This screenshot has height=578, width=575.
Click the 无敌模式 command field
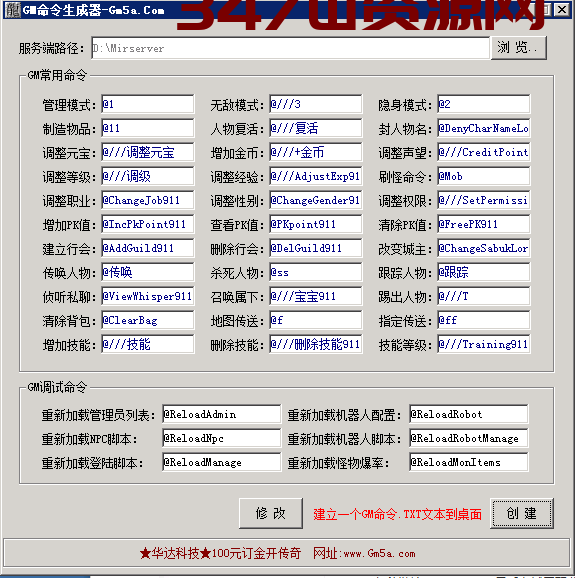[316, 104]
